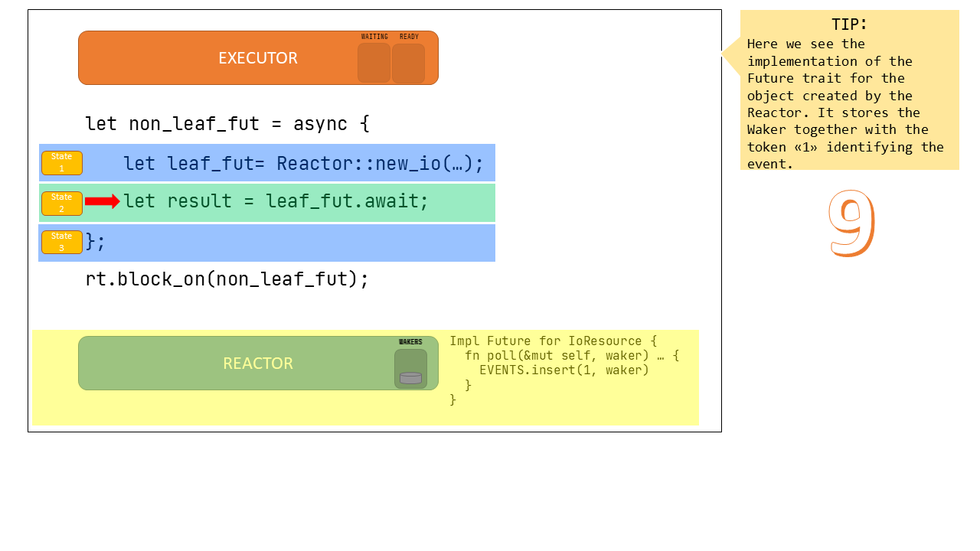Image resolution: width=980 pixels, height=551 pixels.
Task: Click the closing brace line beside State 3
Action: point(95,242)
